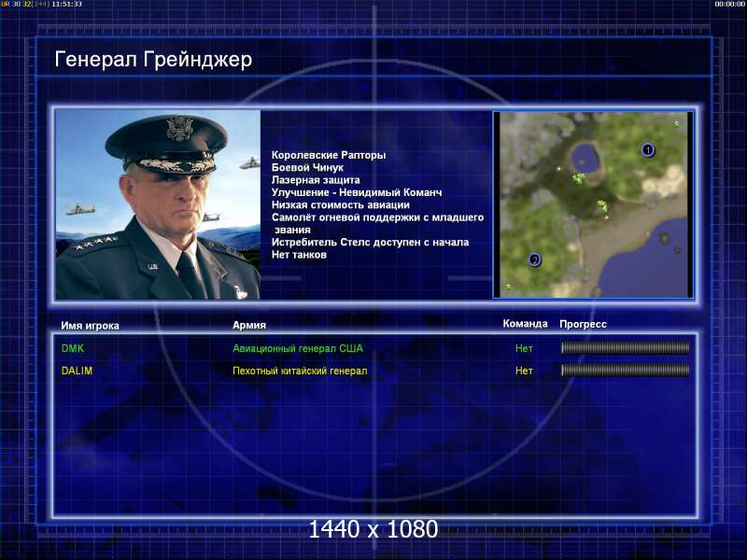Click the '1440 x 1080' resolution label
The image size is (747, 560).
tap(373, 529)
